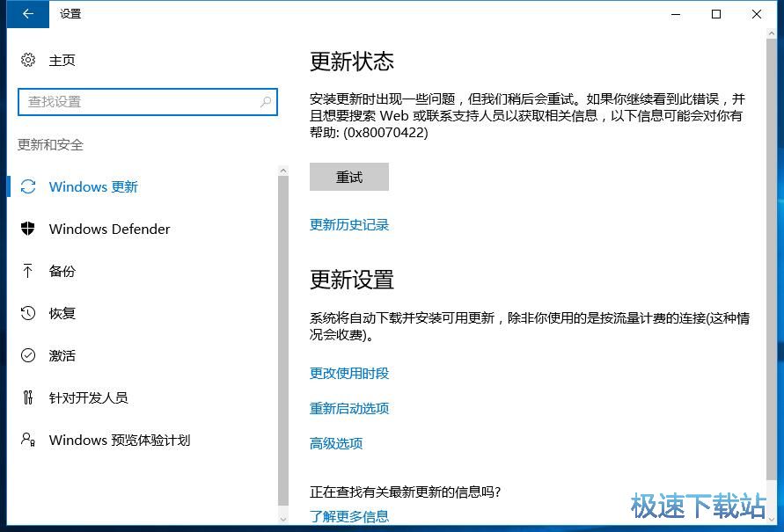Click the Insider Program person icon
This screenshot has height=532, width=784.
(28, 440)
